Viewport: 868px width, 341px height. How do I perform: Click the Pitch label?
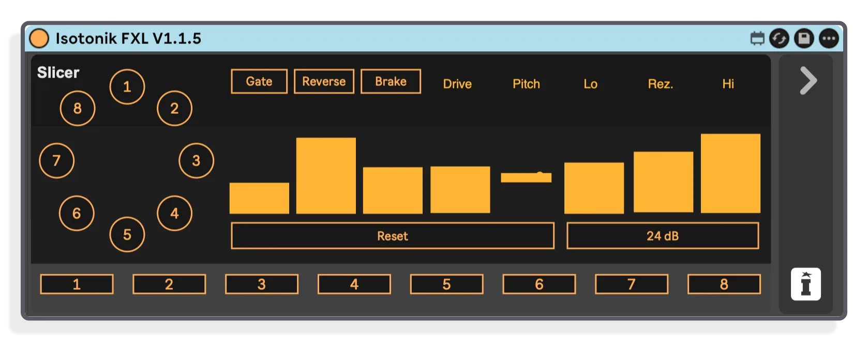pos(526,84)
